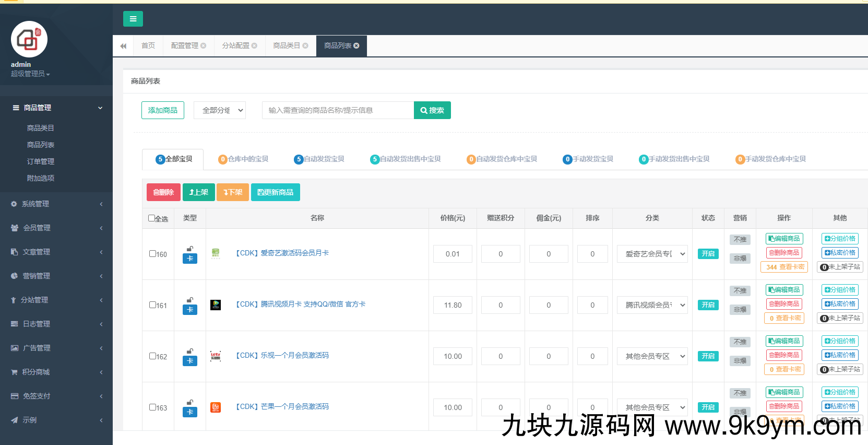Switch to the 仓库中的宝贝 tab

click(x=243, y=159)
